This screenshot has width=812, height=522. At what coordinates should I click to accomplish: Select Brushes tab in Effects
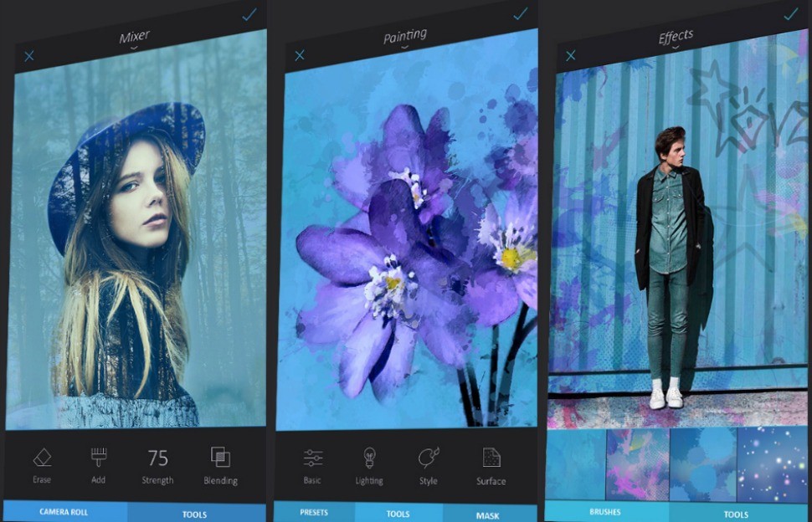tap(605, 512)
